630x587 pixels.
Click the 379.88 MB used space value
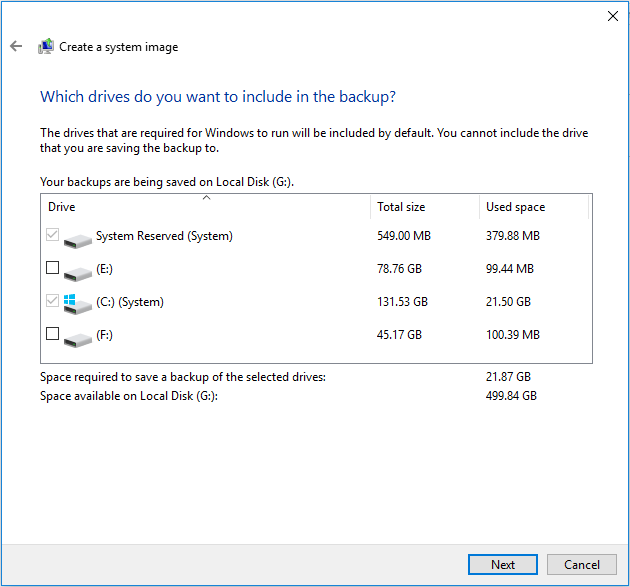click(x=513, y=236)
